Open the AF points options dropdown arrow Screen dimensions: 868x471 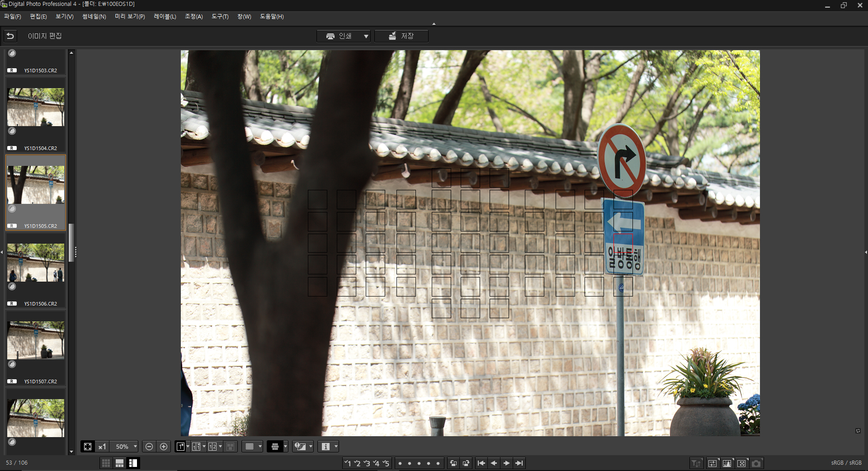coord(285,447)
